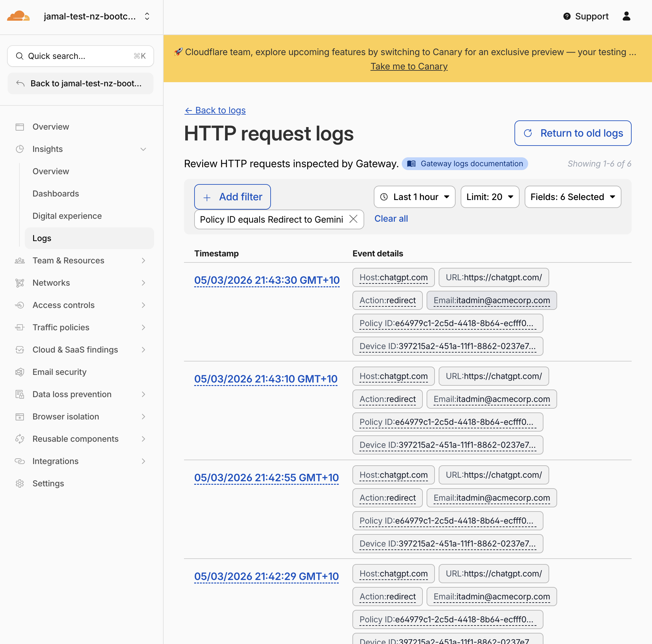Image resolution: width=652 pixels, height=644 pixels.
Task: Open Settings in sidebar
Action: coord(48,483)
